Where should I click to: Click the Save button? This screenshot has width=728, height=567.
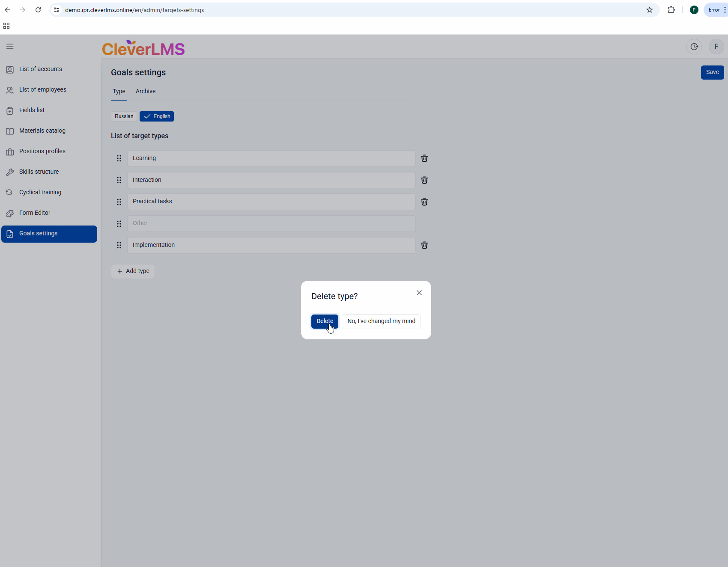(712, 72)
